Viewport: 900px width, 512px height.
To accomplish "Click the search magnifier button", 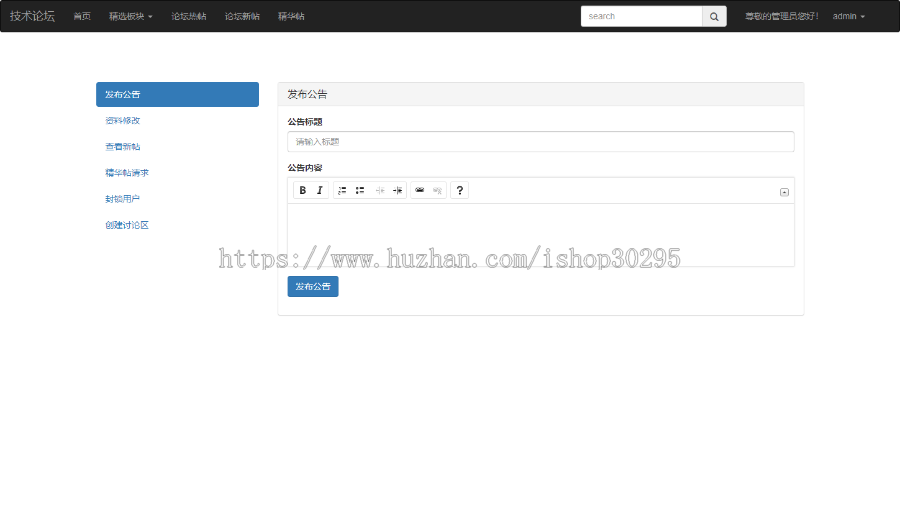I will (x=714, y=17).
